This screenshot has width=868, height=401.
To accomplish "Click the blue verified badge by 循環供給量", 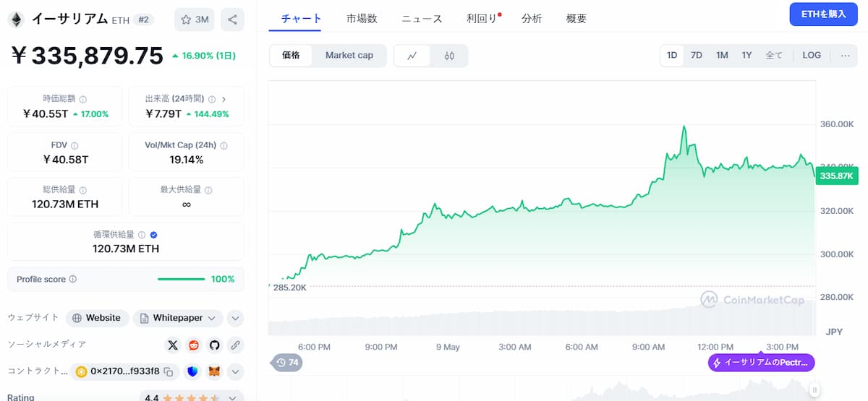I will click(153, 235).
